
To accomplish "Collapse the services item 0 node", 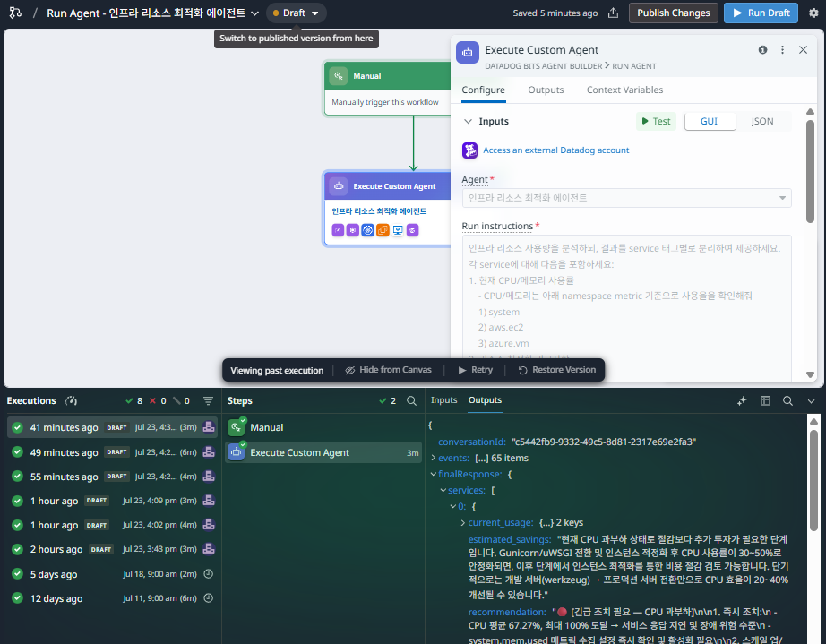I will point(453,507).
